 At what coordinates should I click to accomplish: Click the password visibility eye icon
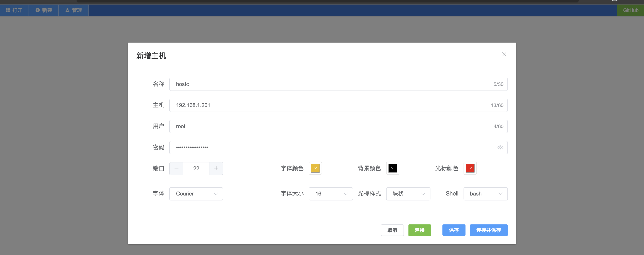[500, 147]
